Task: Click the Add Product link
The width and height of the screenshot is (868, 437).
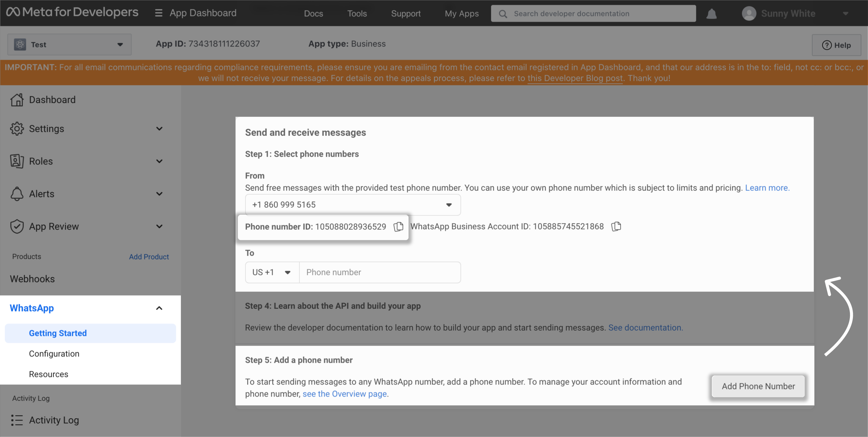Action: [149, 257]
